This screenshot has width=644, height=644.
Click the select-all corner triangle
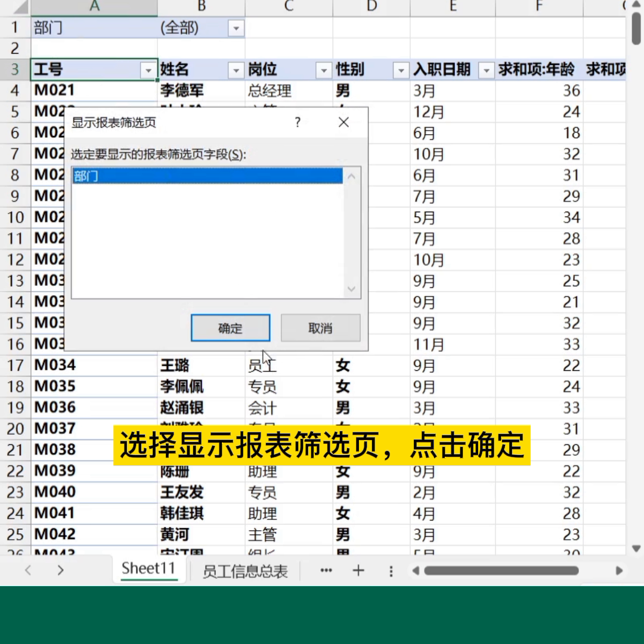[20, 6]
